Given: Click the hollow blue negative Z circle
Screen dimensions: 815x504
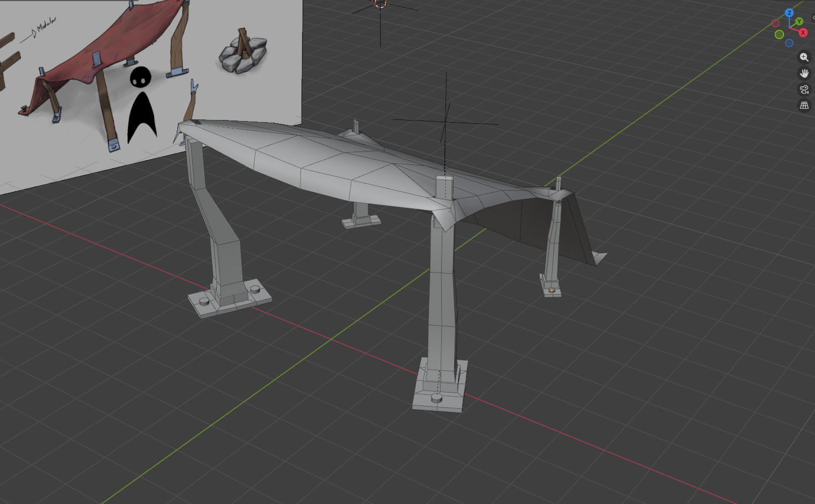Looking at the screenshot, I should tap(789, 43).
